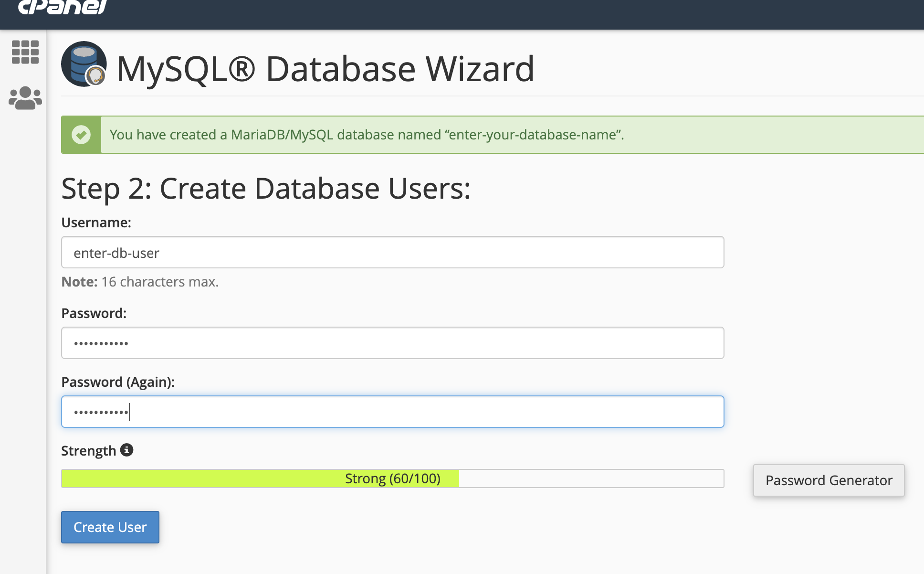Select the Password (Again) field
This screenshot has width=924, height=574.
pos(392,412)
